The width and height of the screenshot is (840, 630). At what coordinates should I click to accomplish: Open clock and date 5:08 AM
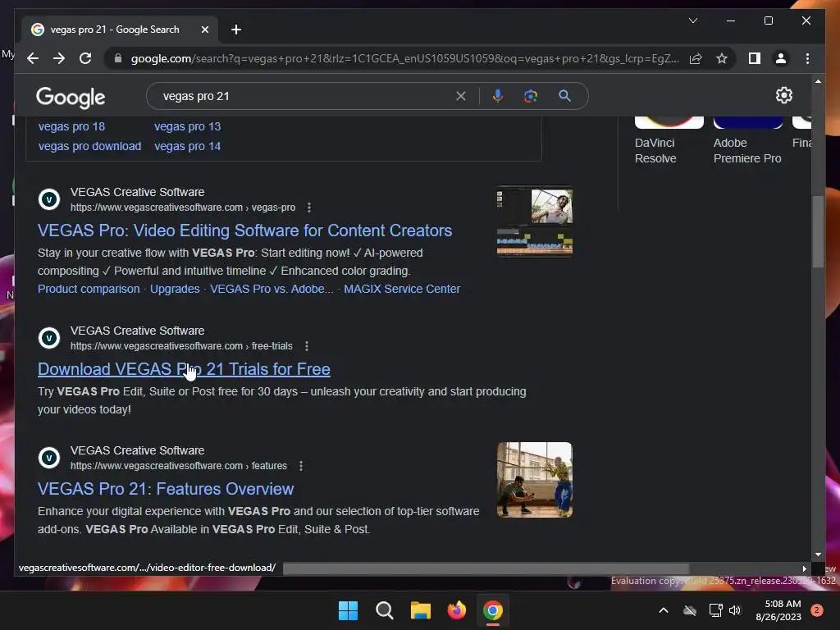point(778,610)
